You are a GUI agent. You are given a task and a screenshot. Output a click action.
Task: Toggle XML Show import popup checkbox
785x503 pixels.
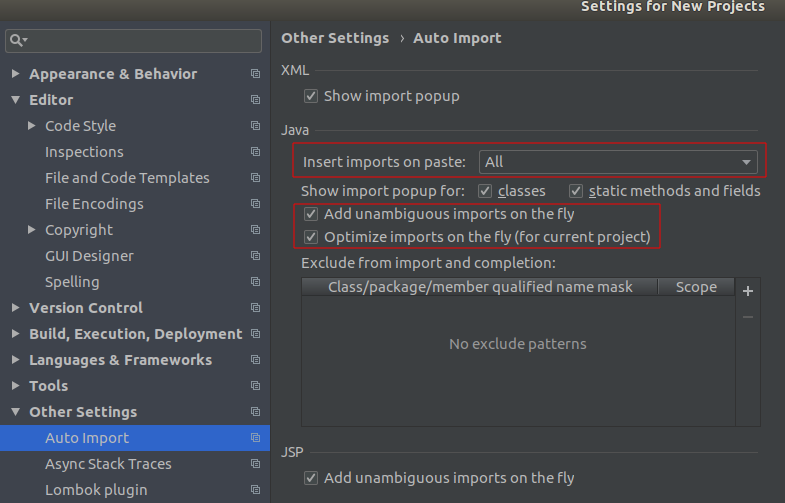[x=311, y=96]
